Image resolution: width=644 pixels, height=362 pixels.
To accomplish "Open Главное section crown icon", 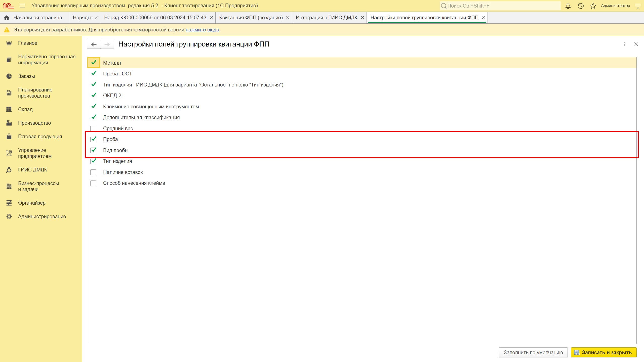I will pyautogui.click(x=9, y=43).
